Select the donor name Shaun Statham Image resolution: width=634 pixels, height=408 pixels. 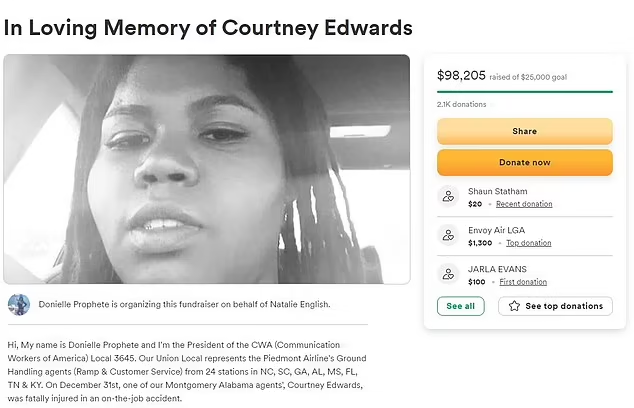pyautogui.click(x=497, y=191)
